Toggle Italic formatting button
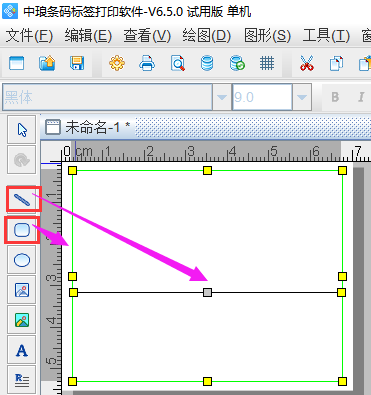Image resolution: width=371 pixels, height=395 pixels. pyautogui.click(x=361, y=97)
